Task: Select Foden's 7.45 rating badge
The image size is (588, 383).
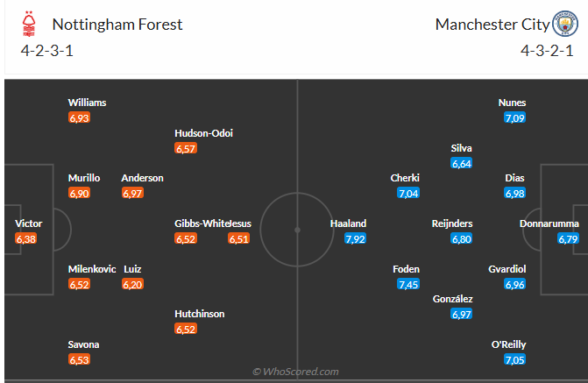Action: click(408, 284)
